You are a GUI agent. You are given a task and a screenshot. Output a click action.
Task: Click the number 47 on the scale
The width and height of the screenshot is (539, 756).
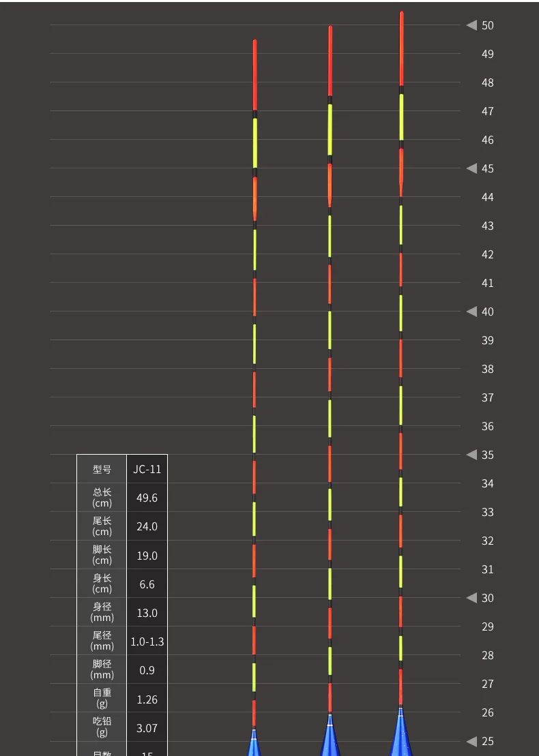(x=487, y=111)
